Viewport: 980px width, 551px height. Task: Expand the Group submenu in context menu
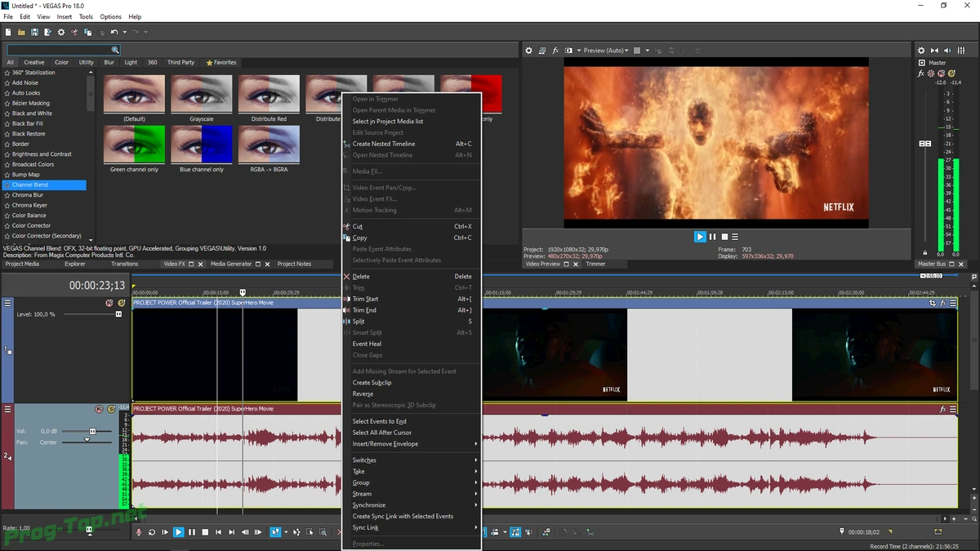[412, 482]
